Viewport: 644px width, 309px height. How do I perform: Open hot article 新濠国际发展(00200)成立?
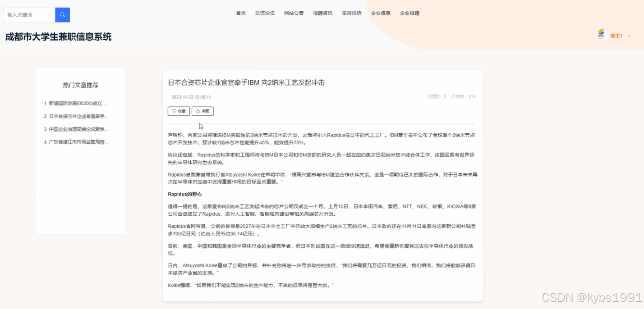77,103
